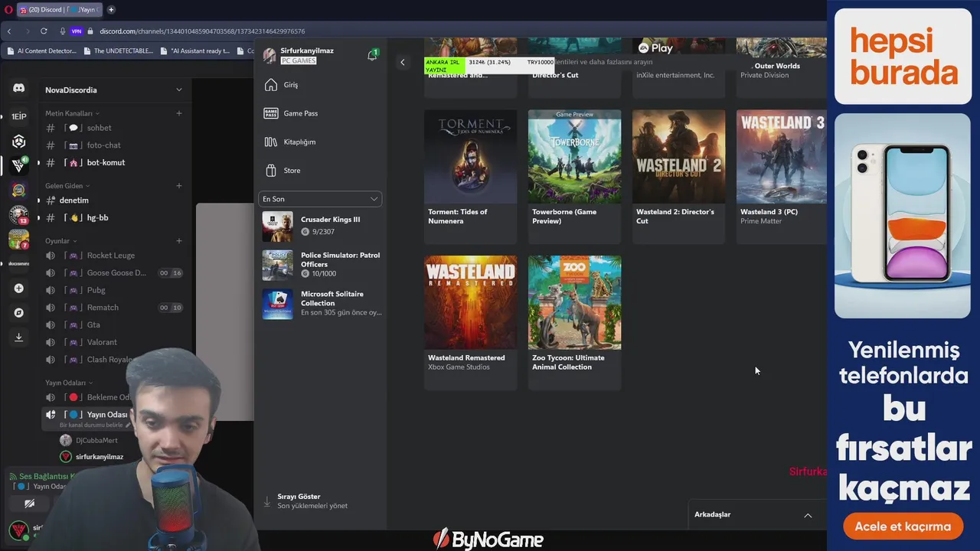Open Sirfurkanyilmaz Xbox profile avatar

(x=269, y=56)
